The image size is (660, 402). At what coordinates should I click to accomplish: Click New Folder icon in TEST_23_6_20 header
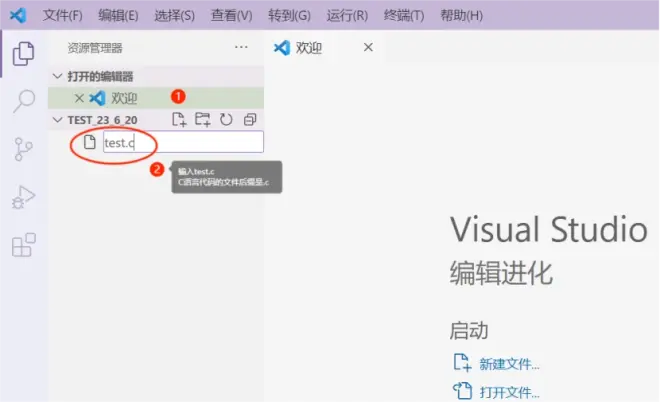(202, 120)
